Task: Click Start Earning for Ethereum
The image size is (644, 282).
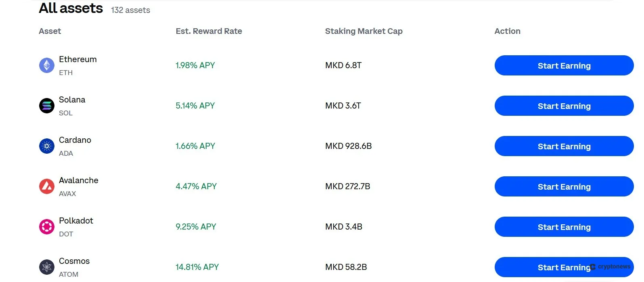Action: pos(564,65)
